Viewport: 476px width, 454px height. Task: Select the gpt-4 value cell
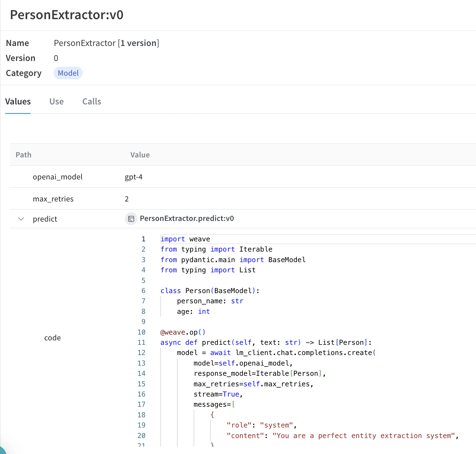click(x=133, y=177)
